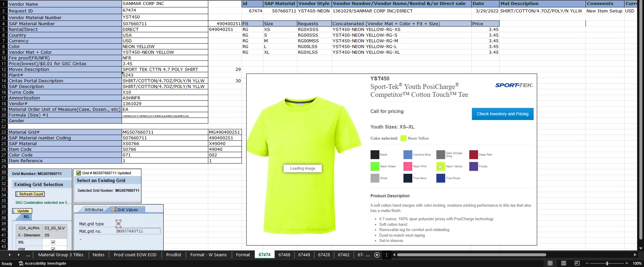Click the trailing sheet tabs ellipsis

point(368,255)
